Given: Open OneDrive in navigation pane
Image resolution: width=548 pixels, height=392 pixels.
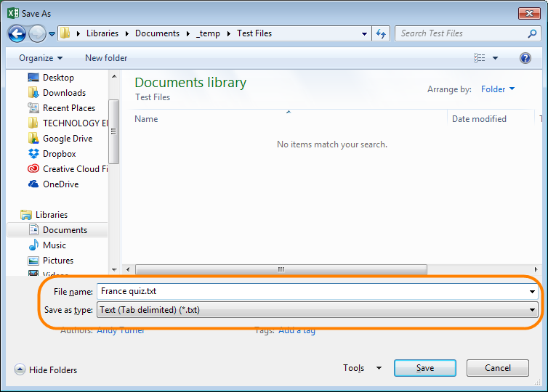Looking at the screenshot, I should 60,184.
